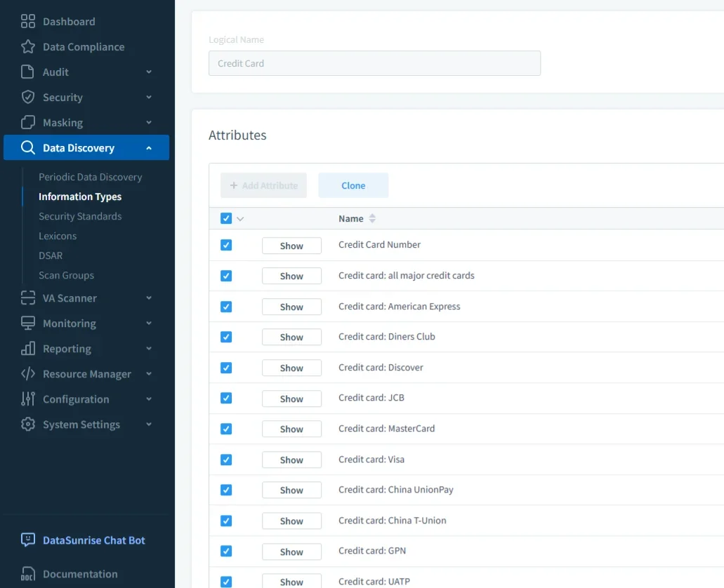Screen dimensions: 724x588
Task: Open the Lexicons submenu entry
Action: [x=57, y=236]
